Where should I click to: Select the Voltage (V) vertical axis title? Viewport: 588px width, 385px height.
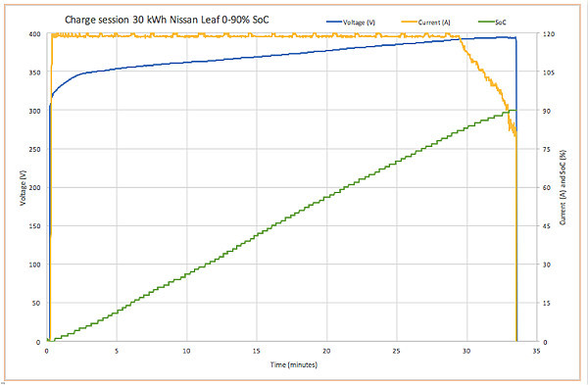(x=23, y=187)
